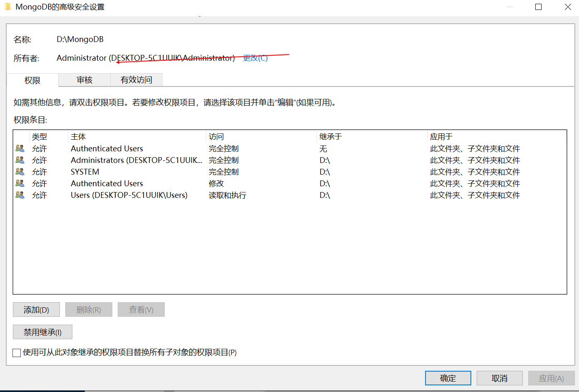
Task: Click the 删除(R) button
Action: coord(89,310)
